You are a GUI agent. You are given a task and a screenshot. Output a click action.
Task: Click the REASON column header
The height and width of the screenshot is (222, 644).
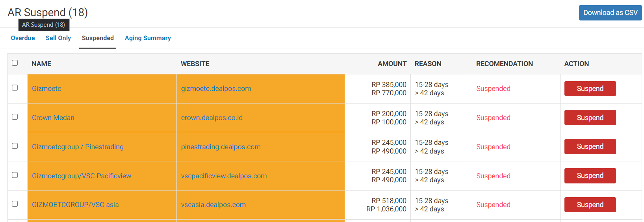pos(428,64)
